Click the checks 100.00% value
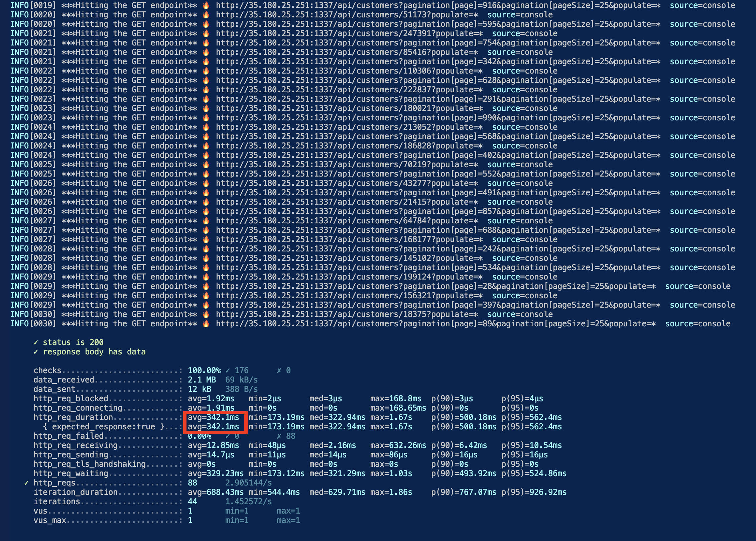This screenshot has height=541, width=756. click(x=204, y=370)
